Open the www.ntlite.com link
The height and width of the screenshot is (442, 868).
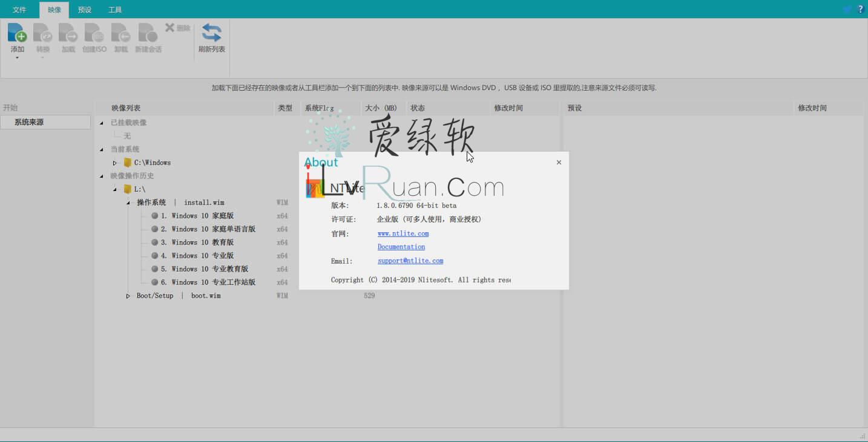403,233
